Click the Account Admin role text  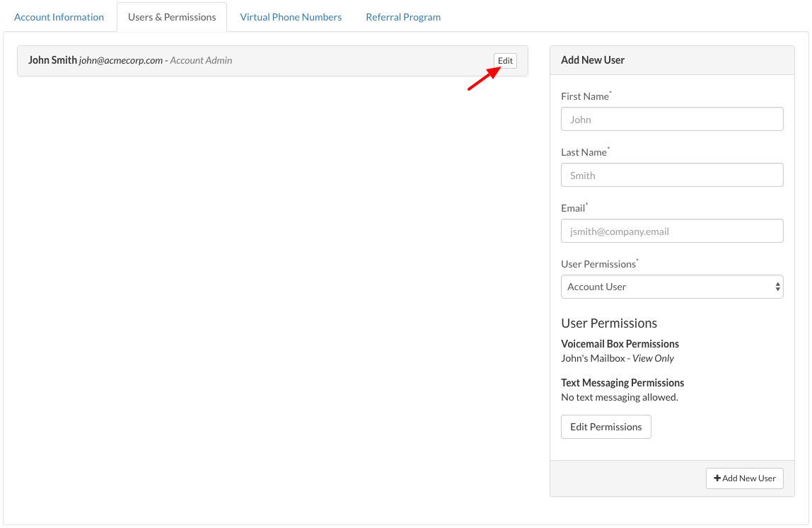[201, 61]
